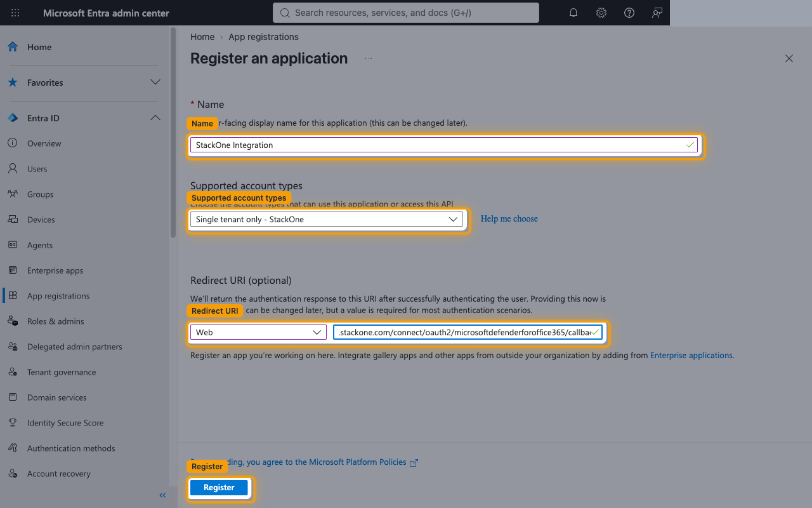Viewport: 812px width, 508px height.
Task: Click the Authentication methods icon
Action: (13, 448)
